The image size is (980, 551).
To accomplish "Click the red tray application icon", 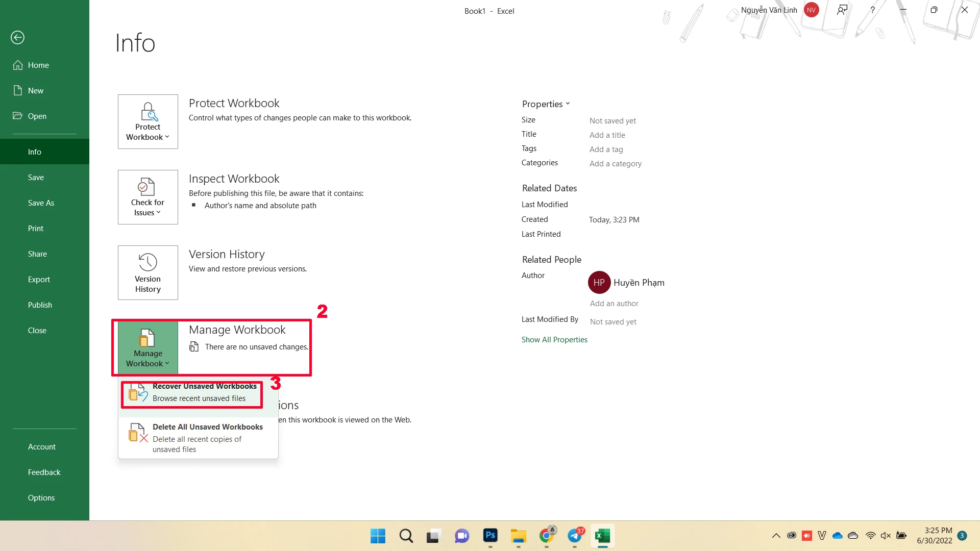I will [x=807, y=536].
